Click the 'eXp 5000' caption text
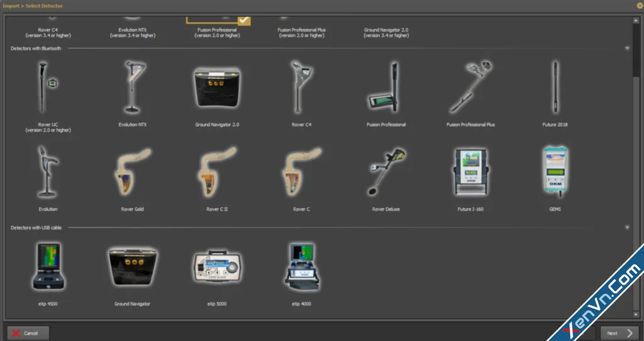The width and height of the screenshot is (644, 341). (217, 304)
